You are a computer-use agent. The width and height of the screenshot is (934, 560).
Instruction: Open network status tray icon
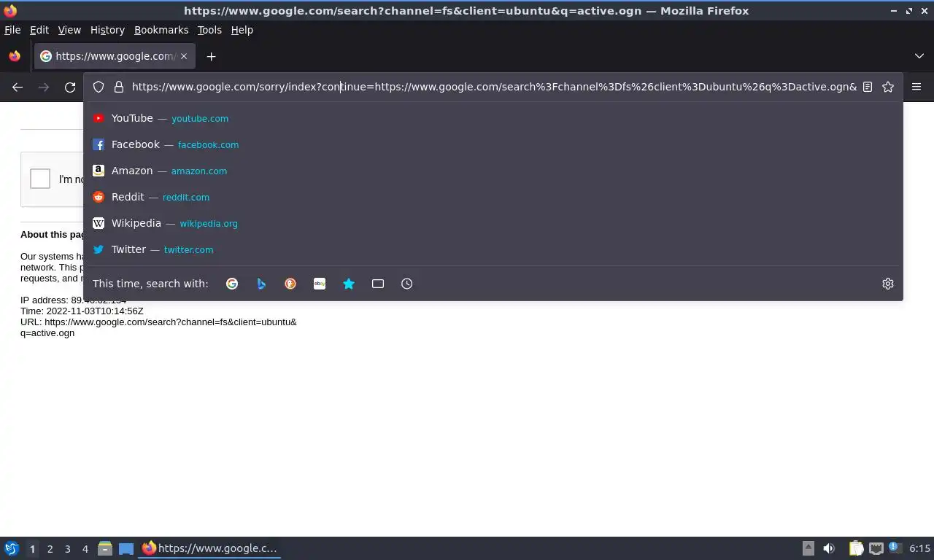pos(876,548)
